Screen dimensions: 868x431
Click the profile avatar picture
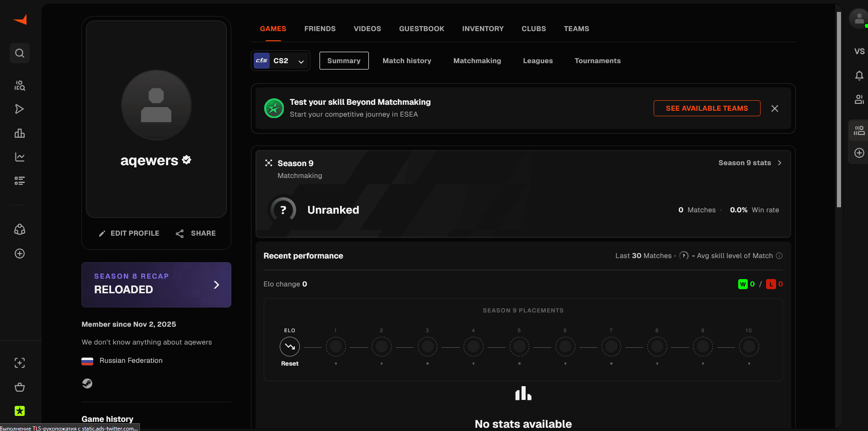(156, 105)
